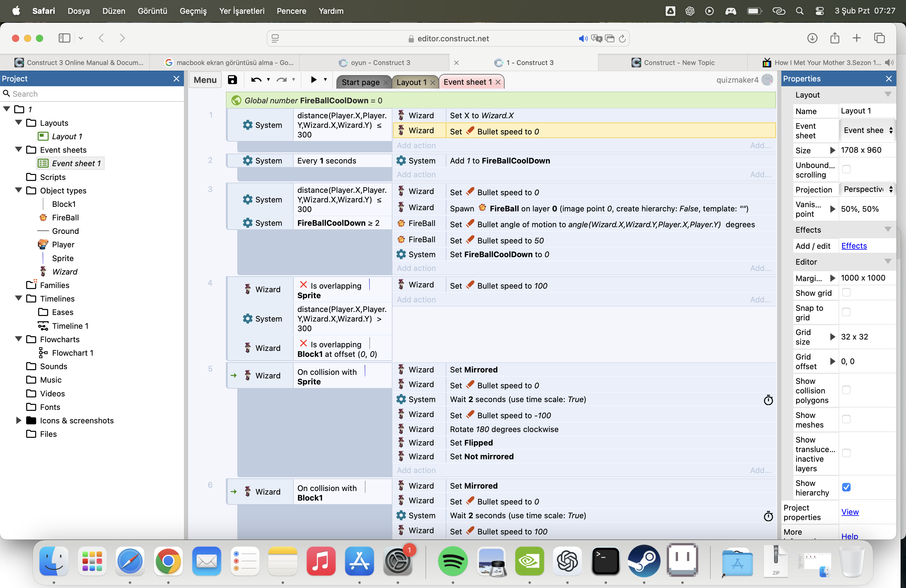Click Safari downloads icon
The height and width of the screenshot is (588, 906).
[x=812, y=38]
